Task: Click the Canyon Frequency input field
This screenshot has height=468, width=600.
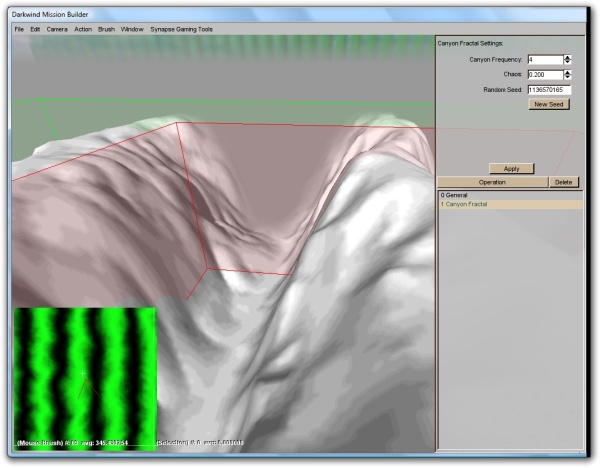Action: click(x=544, y=60)
